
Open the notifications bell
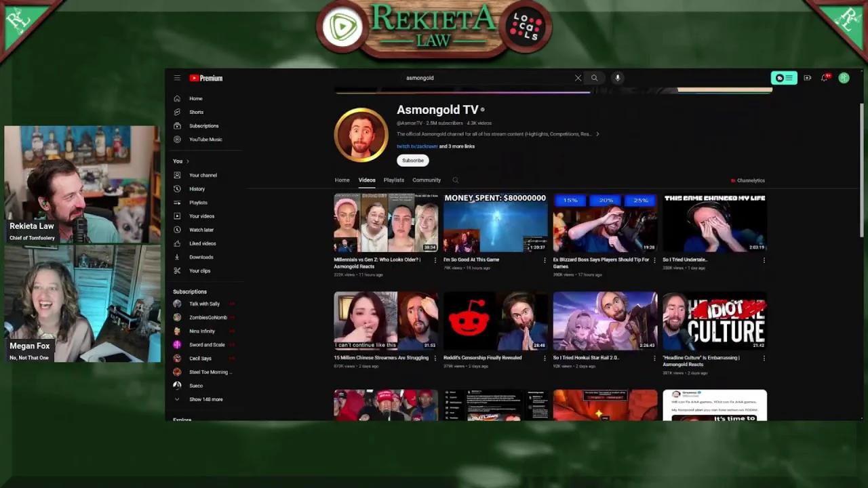(x=825, y=78)
